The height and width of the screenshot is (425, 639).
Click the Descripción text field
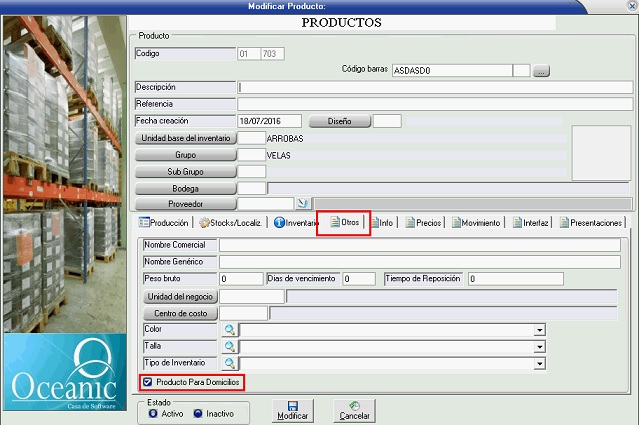tap(434, 87)
